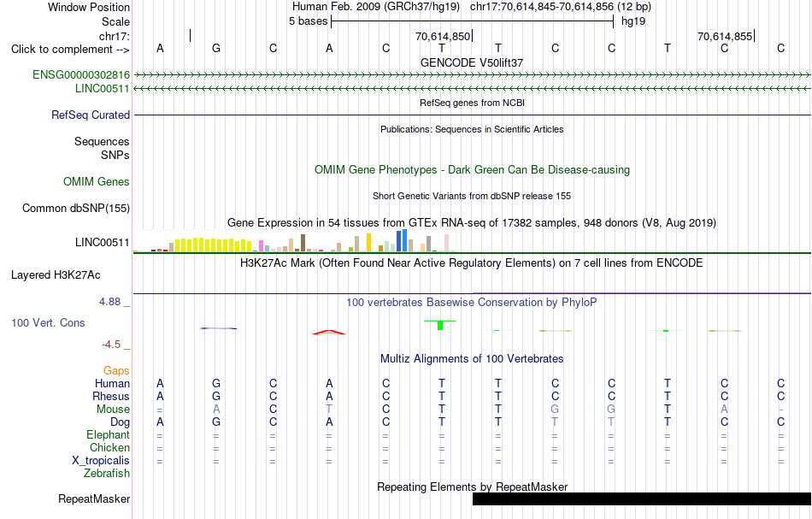812x519 pixels.
Task: Click the 4.88 PhyloP upper scale value
Action: point(109,302)
